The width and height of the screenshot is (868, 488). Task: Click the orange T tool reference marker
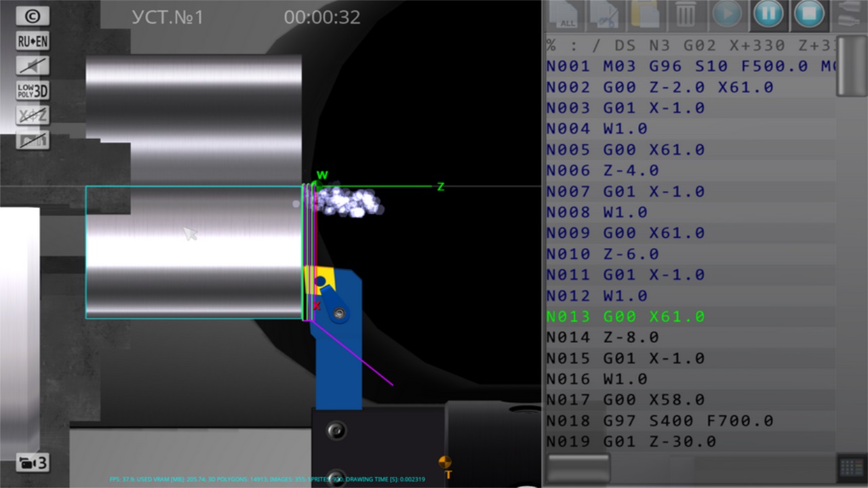coord(446,467)
